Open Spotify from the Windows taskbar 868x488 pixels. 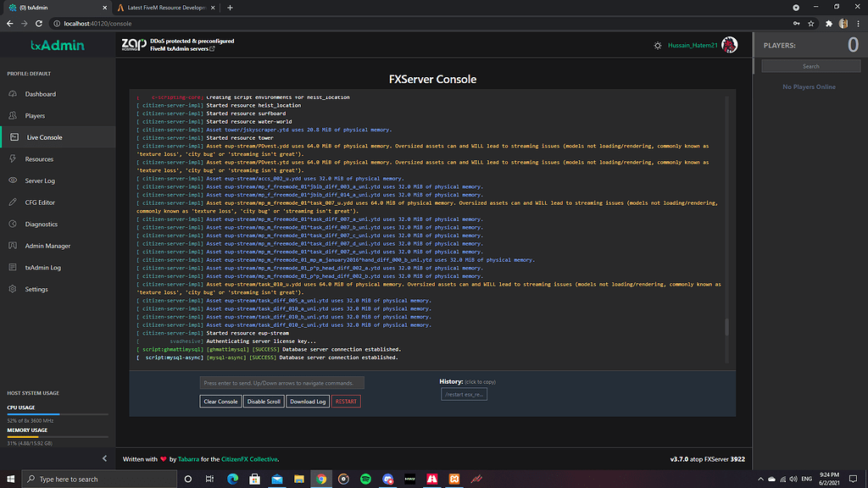point(365,479)
